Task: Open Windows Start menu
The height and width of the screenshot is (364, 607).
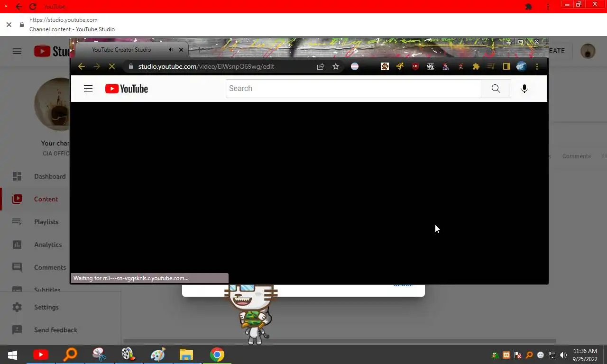Action: point(12,355)
